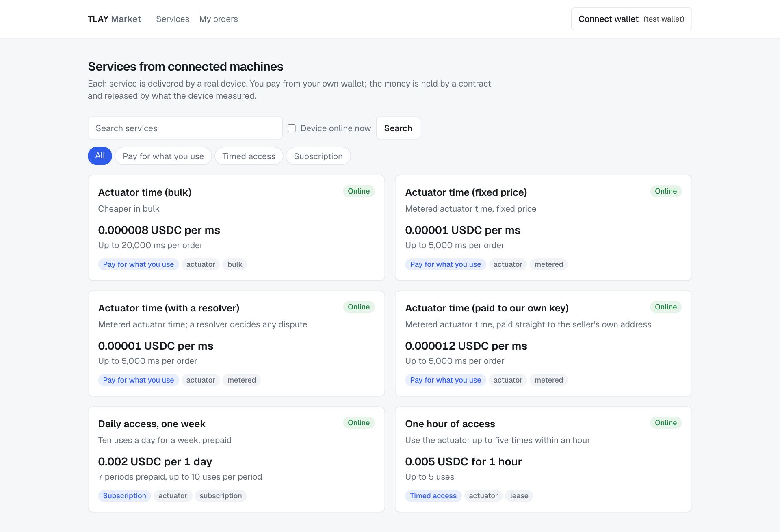The image size is (780, 532).
Task: Filter by the Subscription pill
Action: coord(318,156)
